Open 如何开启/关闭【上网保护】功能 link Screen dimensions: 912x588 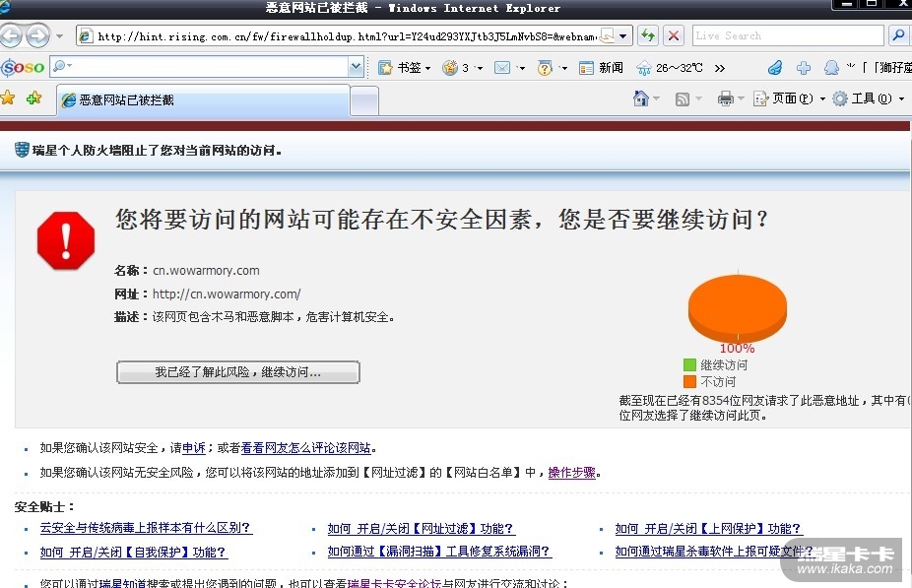pos(708,529)
